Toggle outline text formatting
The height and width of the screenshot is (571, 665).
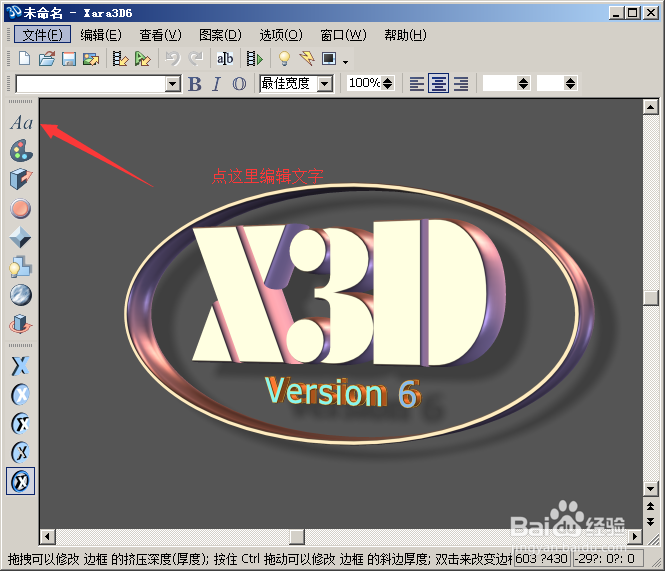tap(239, 84)
